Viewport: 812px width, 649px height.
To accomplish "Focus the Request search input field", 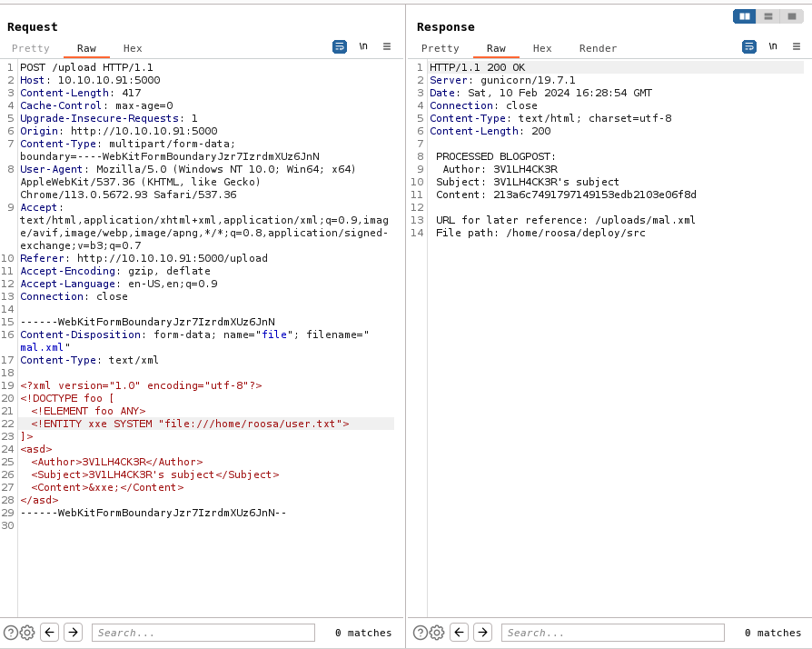I will [203, 633].
